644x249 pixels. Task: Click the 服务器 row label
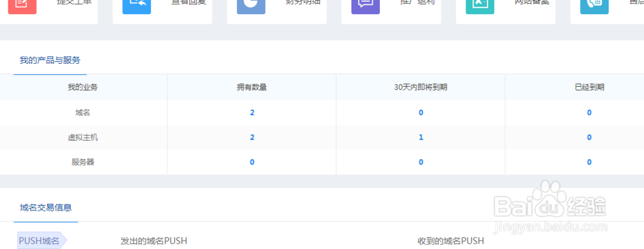pos(83,162)
